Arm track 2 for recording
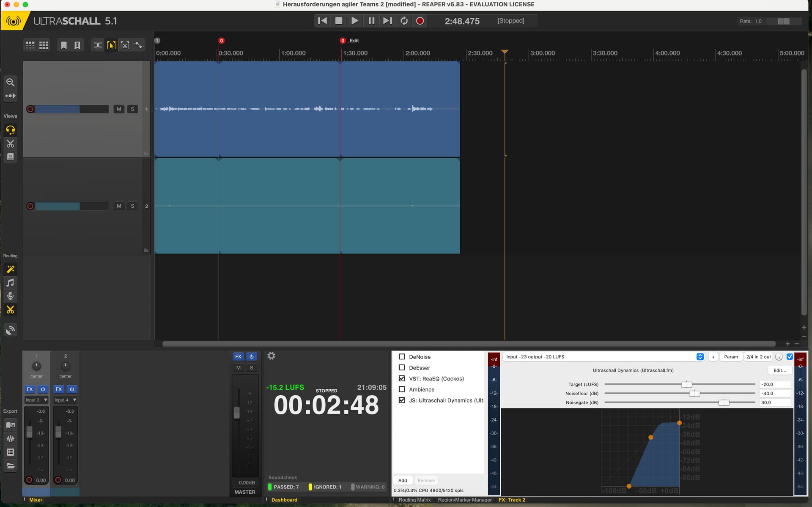 point(30,206)
